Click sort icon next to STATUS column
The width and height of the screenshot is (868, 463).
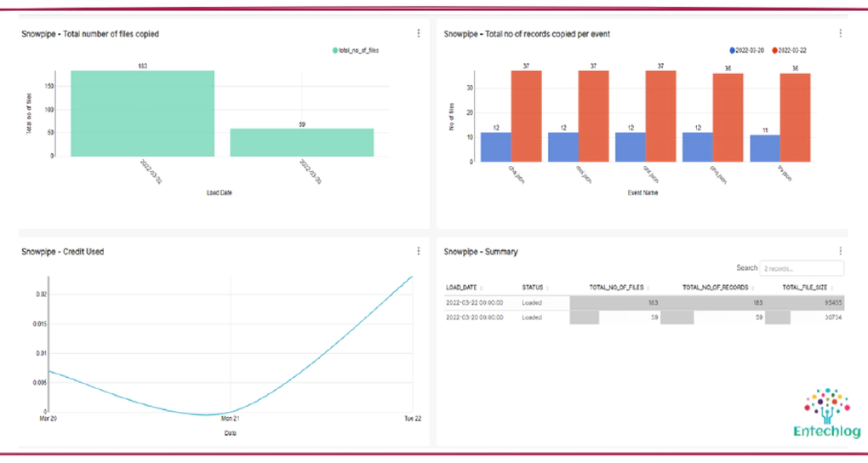(x=548, y=288)
